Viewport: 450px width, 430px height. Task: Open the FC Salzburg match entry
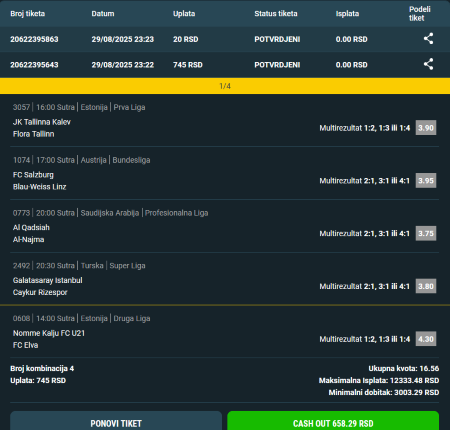tap(225, 173)
